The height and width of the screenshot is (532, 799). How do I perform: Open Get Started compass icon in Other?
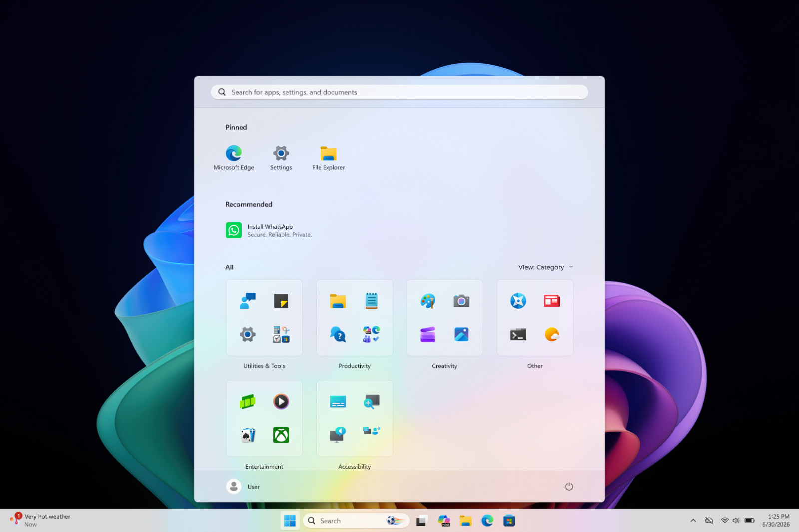click(518, 301)
